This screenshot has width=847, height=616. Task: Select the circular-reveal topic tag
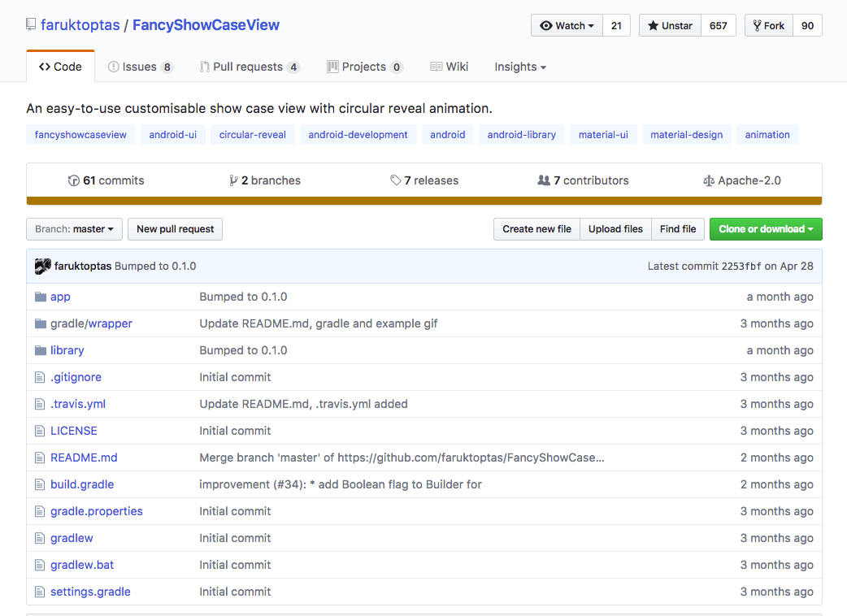pos(253,135)
